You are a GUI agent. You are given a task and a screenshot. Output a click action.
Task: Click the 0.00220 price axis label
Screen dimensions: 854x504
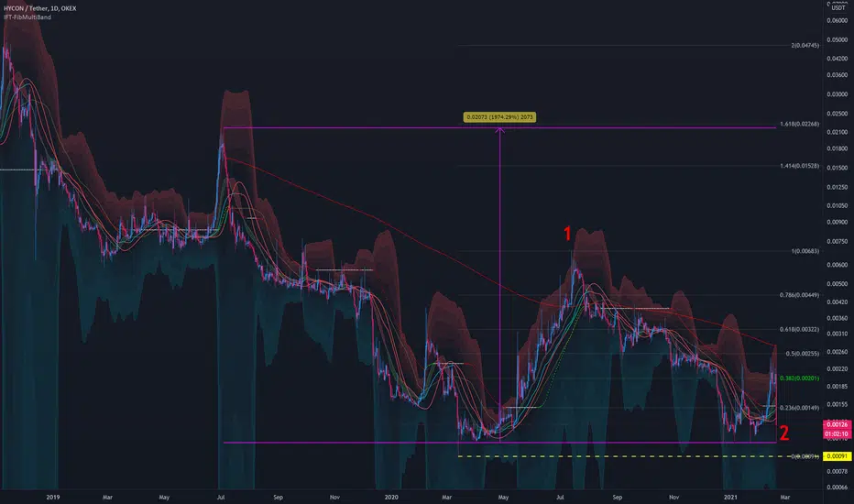point(838,369)
